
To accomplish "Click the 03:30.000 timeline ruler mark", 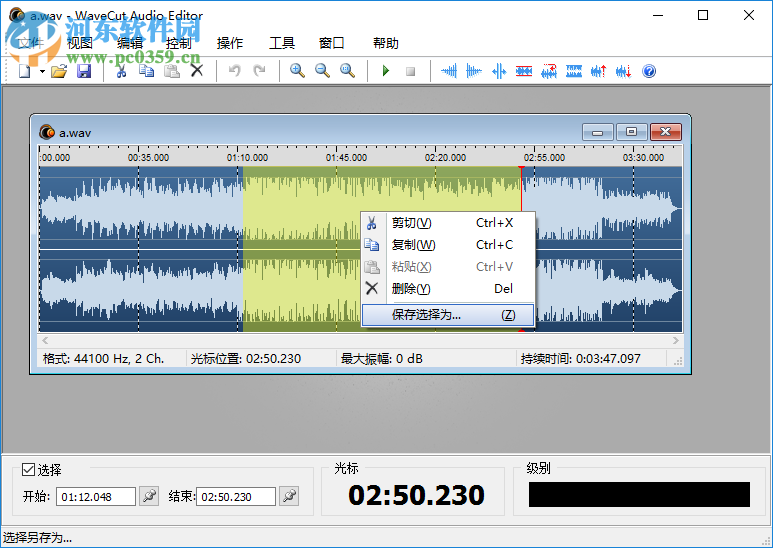I will click(643, 158).
